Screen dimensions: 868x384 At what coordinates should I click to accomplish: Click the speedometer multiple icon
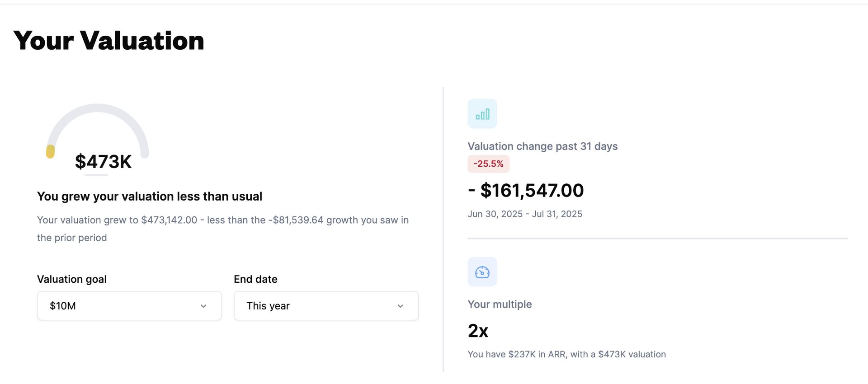click(x=482, y=272)
